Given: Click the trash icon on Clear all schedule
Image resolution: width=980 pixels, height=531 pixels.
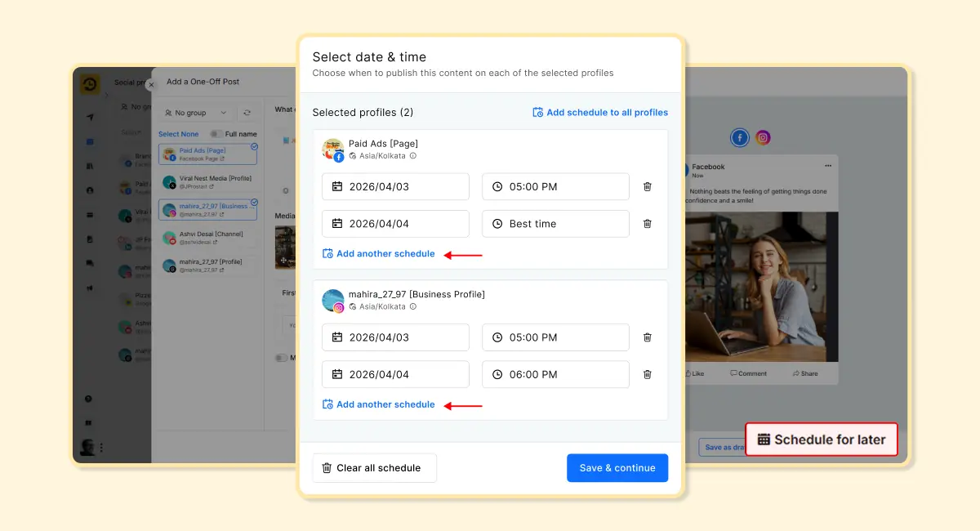Looking at the screenshot, I should point(327,467).
